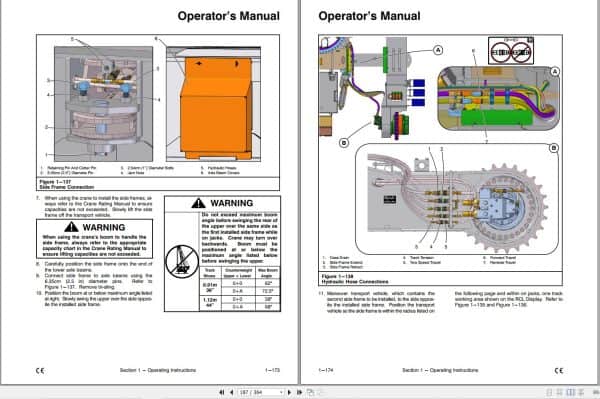Click right page 'Section 1 – Operating Instructions' footer
The width and height of the screenshot is (600, 399).
click(440, 370)
